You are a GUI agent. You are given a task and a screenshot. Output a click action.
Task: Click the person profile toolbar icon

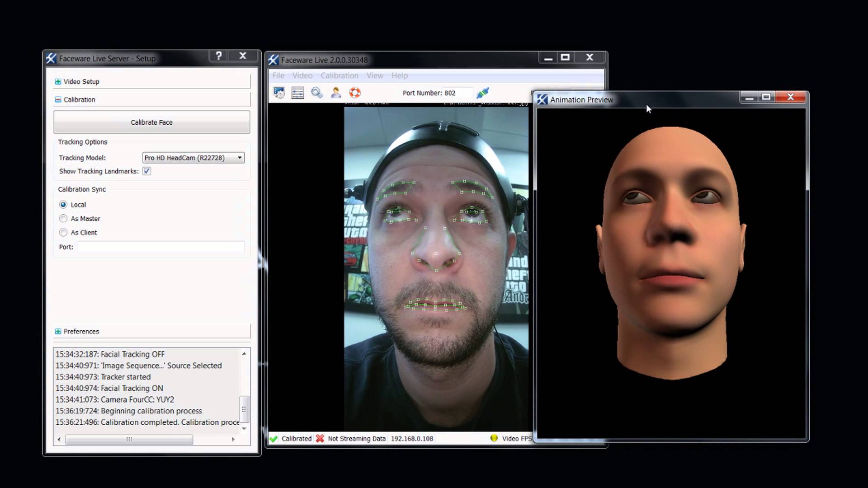(x=336, y=93)
